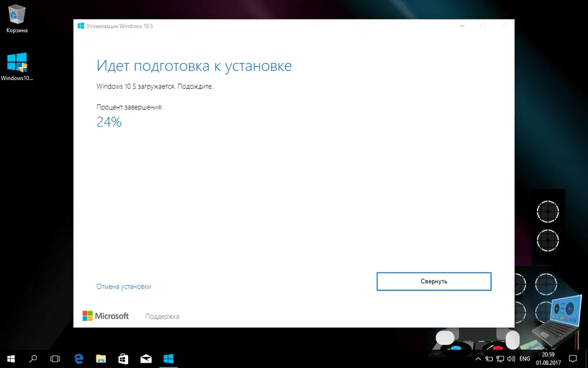588x368 pixels.
Task: Select Windows 10 S installer taskbar icon
Action: pos(168,359)
